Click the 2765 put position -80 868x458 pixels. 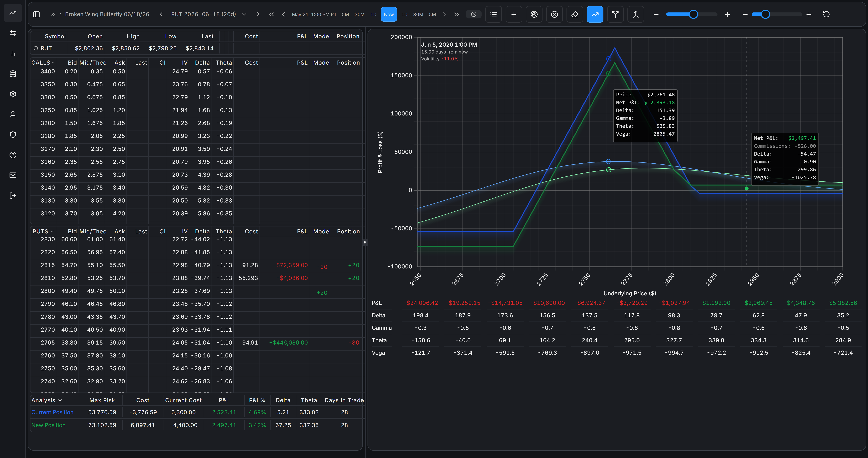coord(354,343)
